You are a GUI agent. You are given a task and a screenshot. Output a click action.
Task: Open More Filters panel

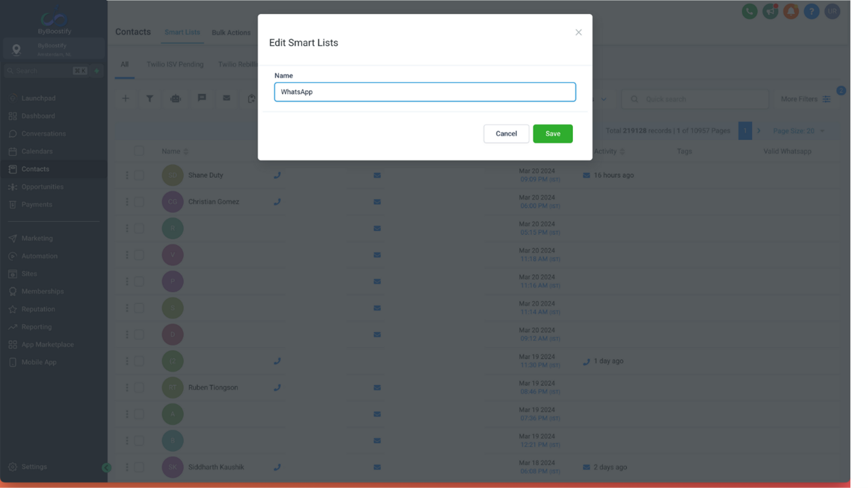805,99
